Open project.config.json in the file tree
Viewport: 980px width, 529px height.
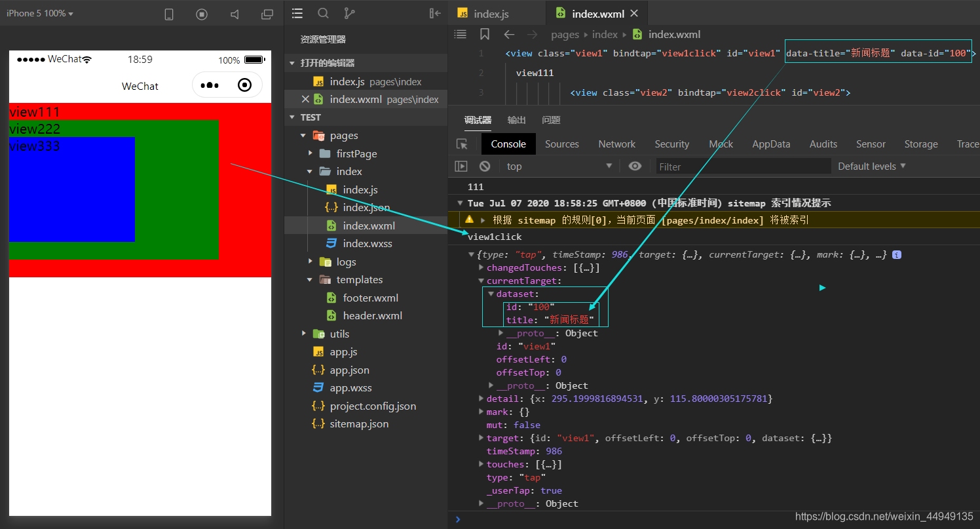[373, 406]
